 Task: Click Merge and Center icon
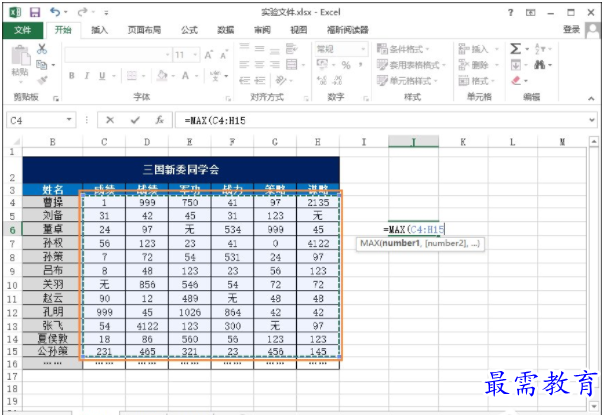(291, 65)
